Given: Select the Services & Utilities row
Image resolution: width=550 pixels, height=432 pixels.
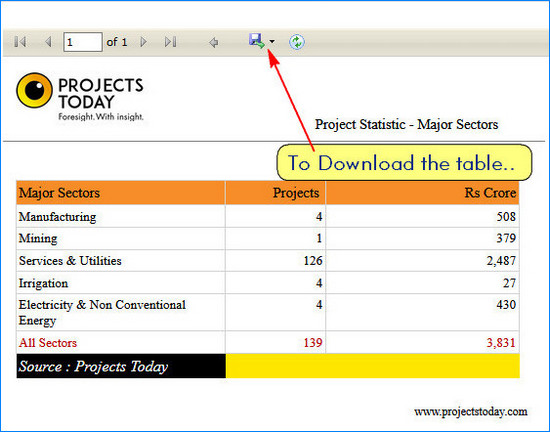Looking at the screenshot, I should tap(268, 261).
